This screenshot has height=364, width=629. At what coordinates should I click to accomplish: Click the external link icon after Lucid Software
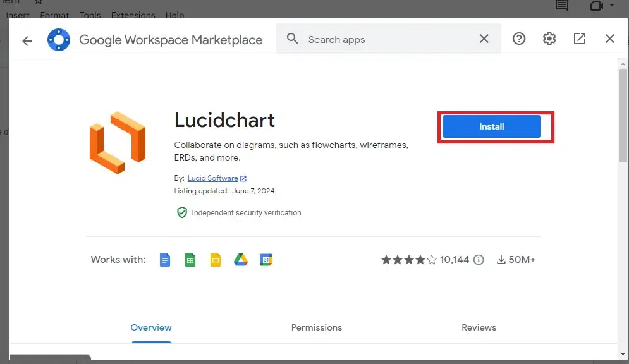(243, 178)
